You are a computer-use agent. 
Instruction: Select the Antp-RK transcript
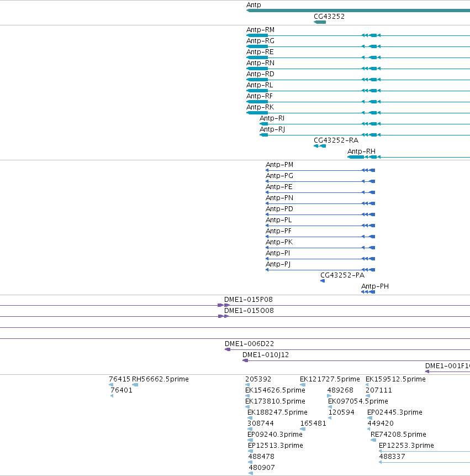(x=358, y=113)
